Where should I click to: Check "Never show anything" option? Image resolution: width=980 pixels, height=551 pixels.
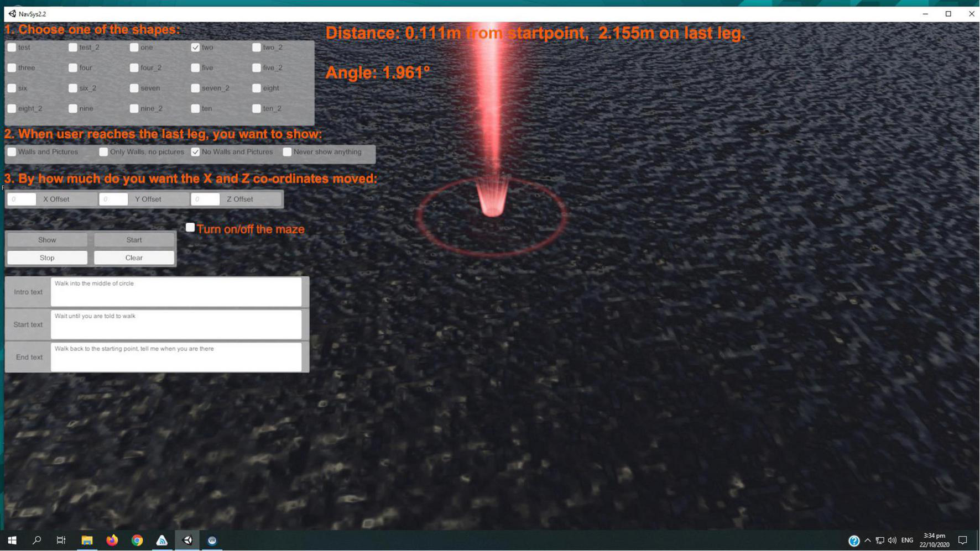point(287,152)
